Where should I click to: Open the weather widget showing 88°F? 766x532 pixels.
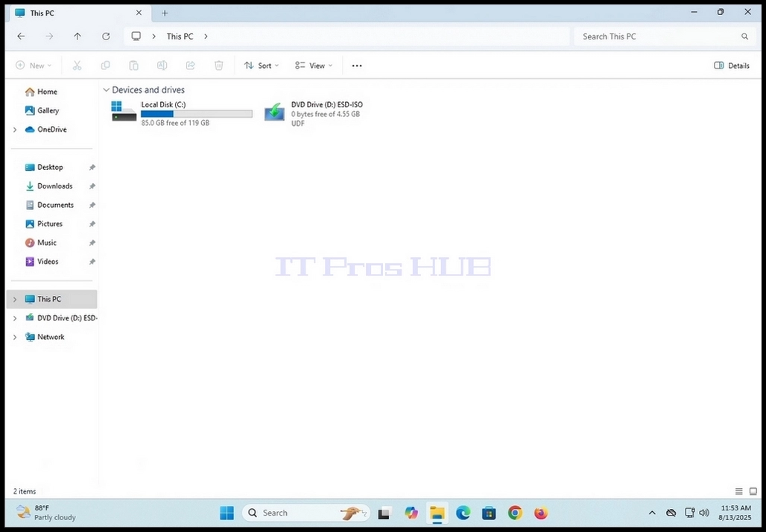click(46, 513)
